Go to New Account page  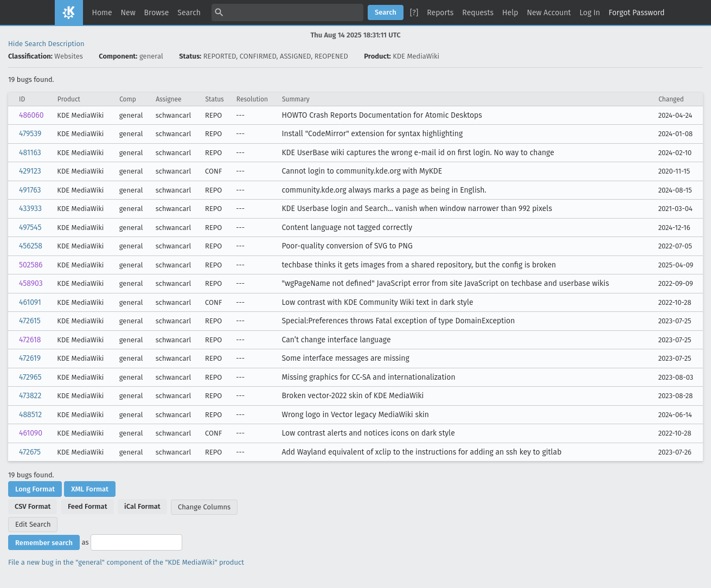[x=548, y=12]
